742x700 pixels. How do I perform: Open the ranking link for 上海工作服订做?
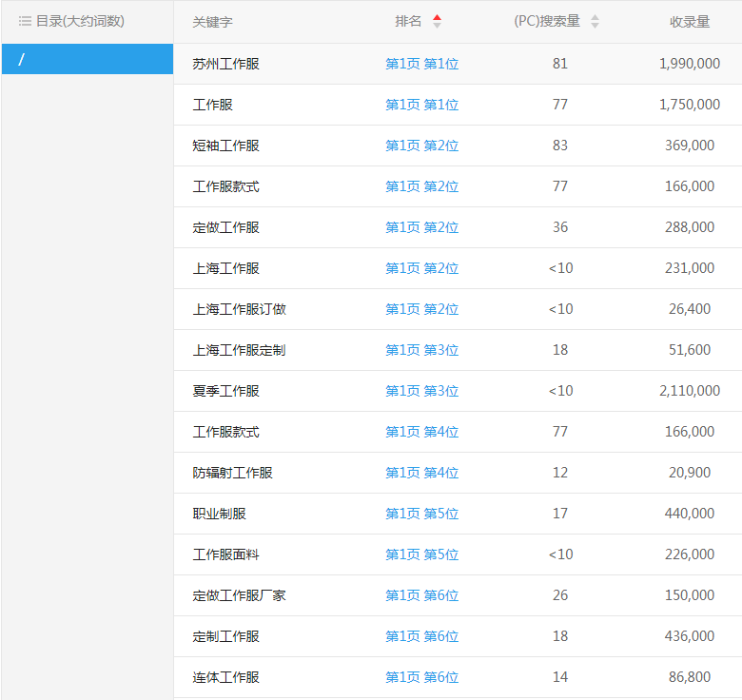coord(421,309)
